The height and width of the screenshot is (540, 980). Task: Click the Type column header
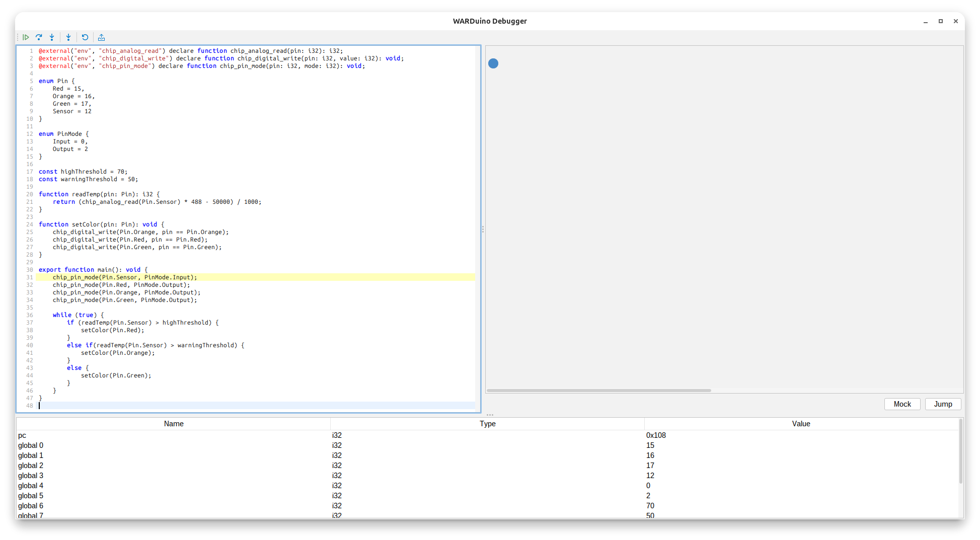point(487,424)
